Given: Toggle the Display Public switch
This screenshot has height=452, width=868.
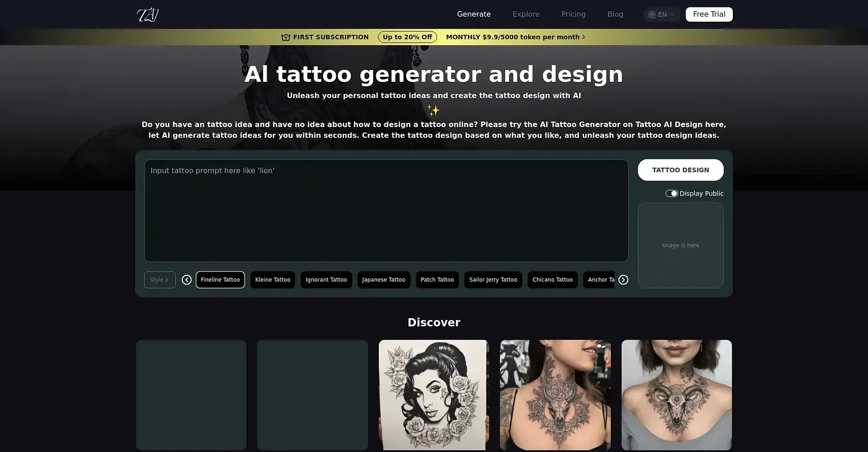Looking at the screenshot, I should 671,193.
